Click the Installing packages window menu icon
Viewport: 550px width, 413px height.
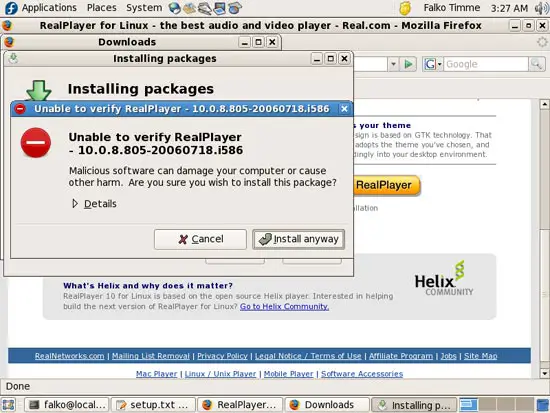pyautogui.click(x=13, y=58)
